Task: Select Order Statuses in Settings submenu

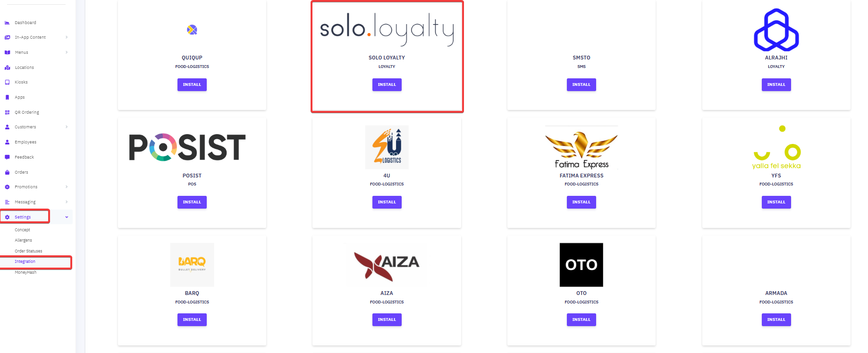Action: 28,251
